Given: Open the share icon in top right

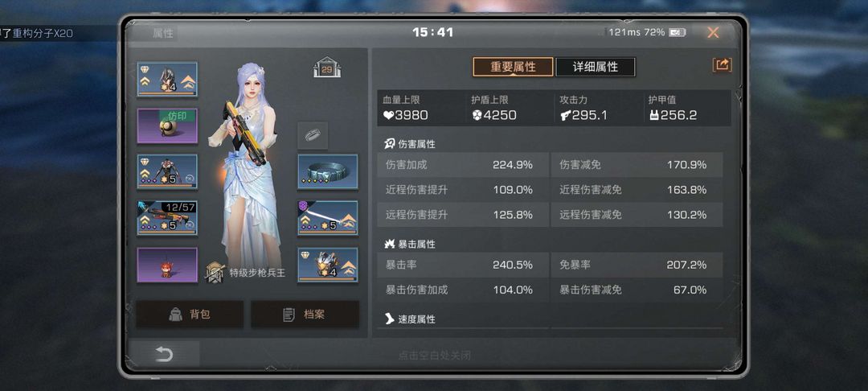Looking at the screenshot, I should (x=722, y=65).
